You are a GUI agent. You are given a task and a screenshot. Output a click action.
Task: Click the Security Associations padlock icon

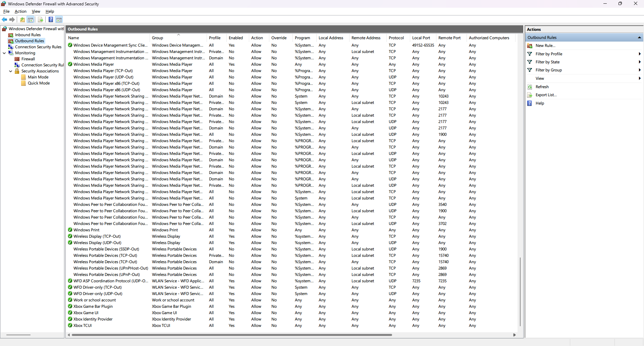click(17, 71)
